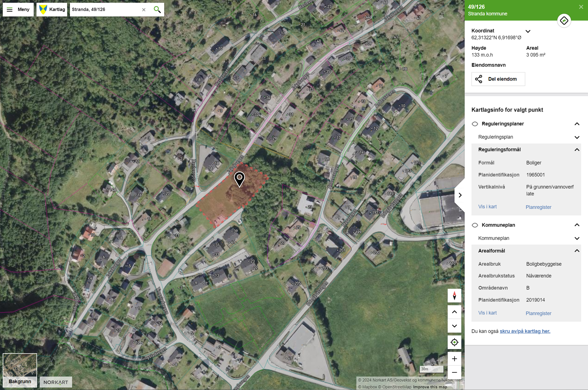Click the Eiendomsnavn label

tap(488, 65)
